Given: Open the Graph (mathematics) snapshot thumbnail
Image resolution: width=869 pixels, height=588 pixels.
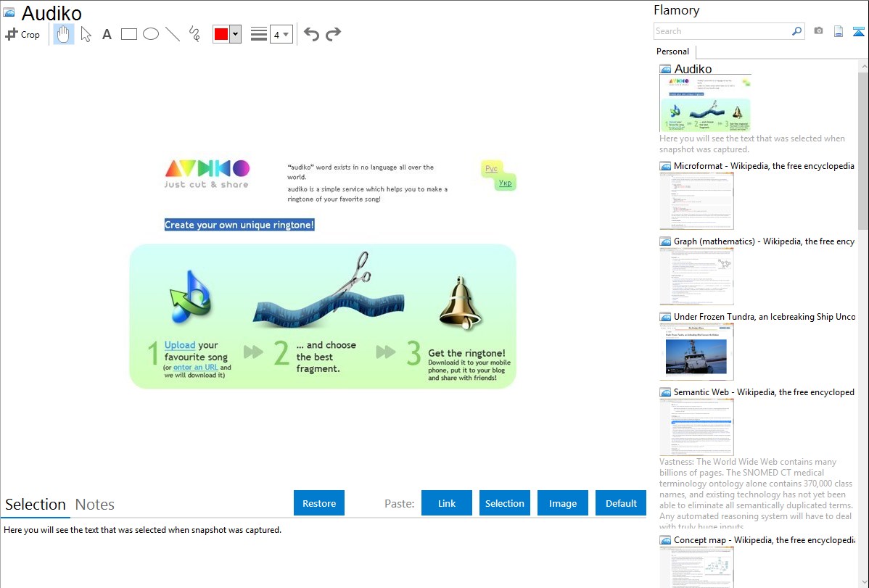Looking at the screenshot, I should pos(696,276).
